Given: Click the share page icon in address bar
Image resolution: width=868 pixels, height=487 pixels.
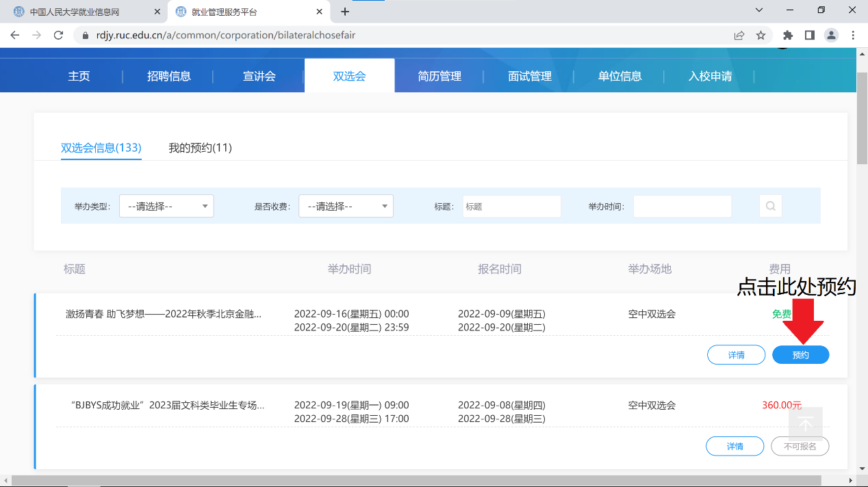Looking at the screenshot, I should [739, 35].
